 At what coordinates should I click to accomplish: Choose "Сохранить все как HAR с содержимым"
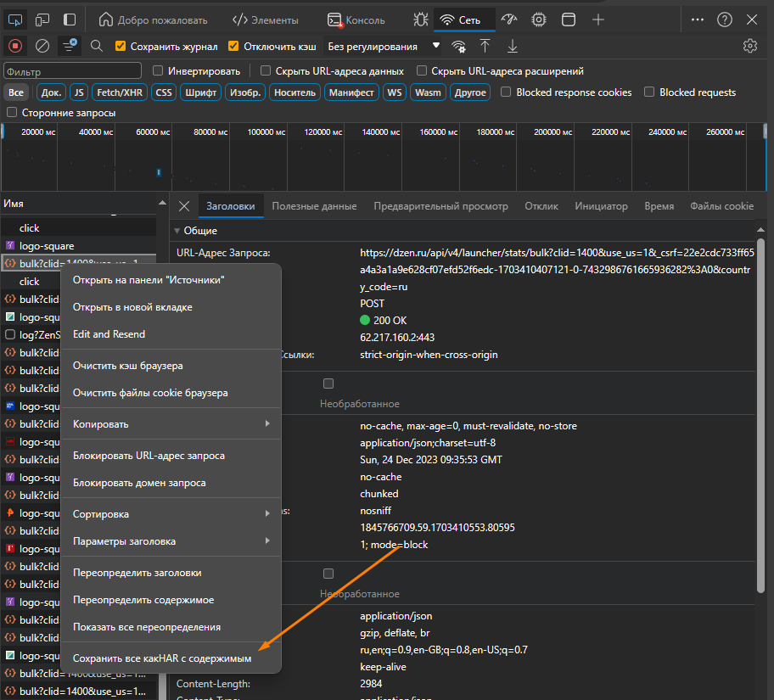tap(171, 658)
